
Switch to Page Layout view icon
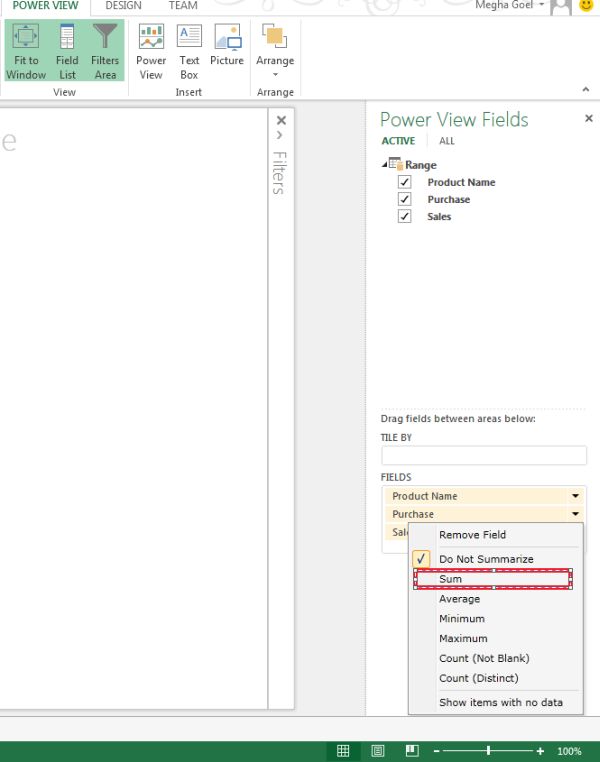[377, 751]
